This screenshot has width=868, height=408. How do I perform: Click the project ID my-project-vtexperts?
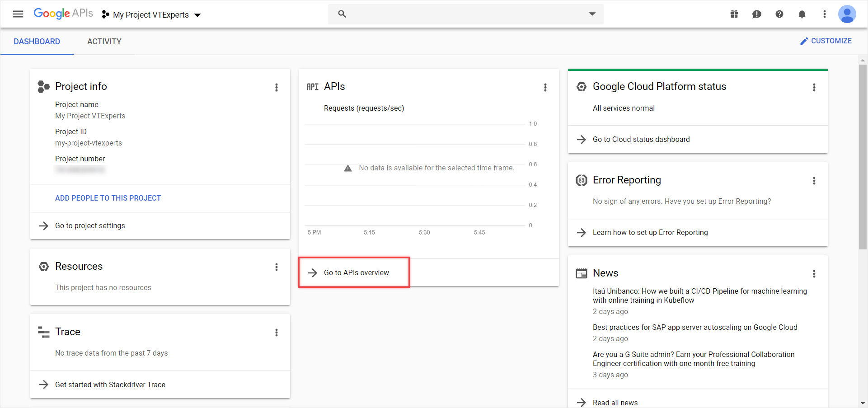tap(89, 143)
